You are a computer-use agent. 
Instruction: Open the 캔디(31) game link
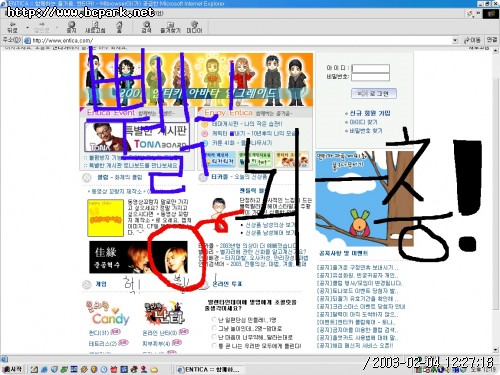click(99, 333)
